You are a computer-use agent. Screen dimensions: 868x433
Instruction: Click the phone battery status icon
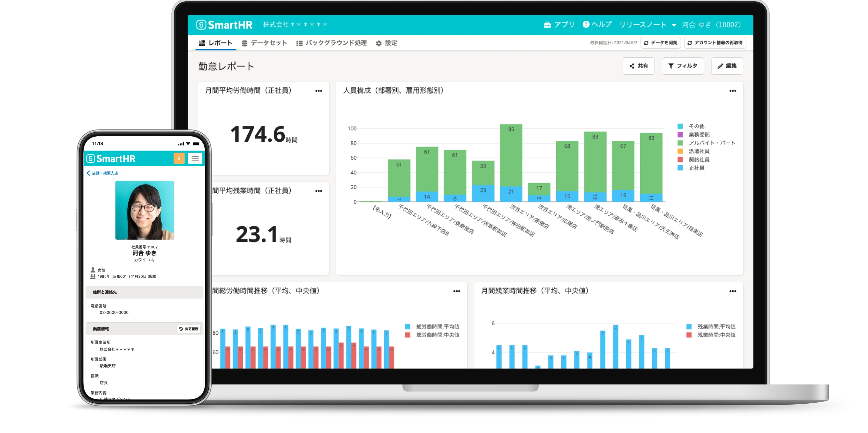(196, 144)
